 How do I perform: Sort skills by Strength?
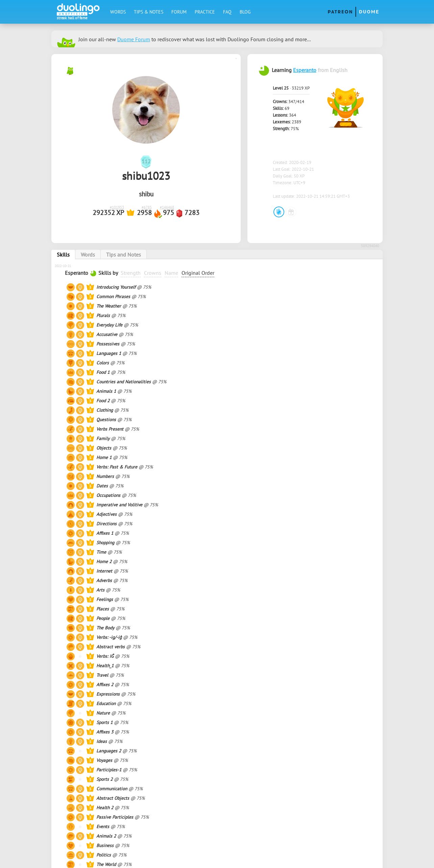(x=130, y=273)
